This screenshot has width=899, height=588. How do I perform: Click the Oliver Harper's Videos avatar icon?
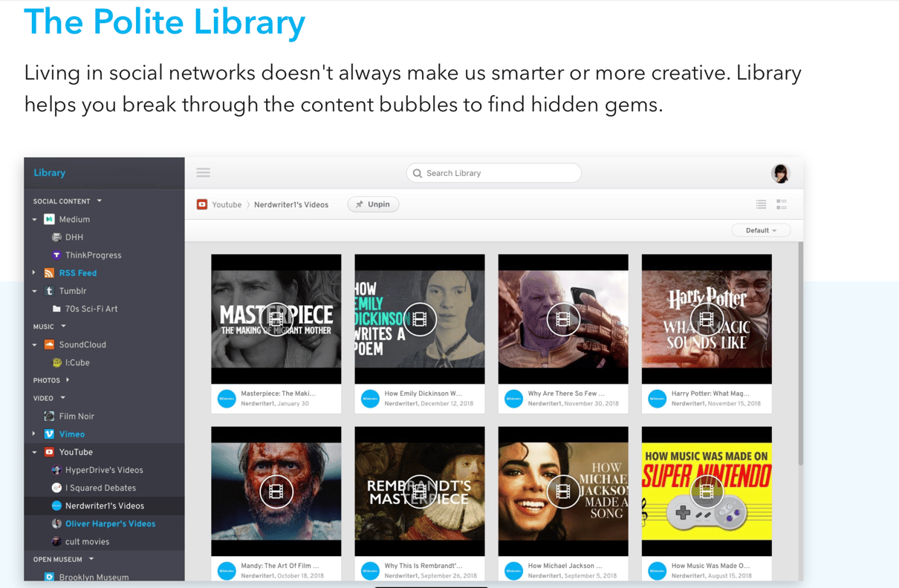[56, 523]
